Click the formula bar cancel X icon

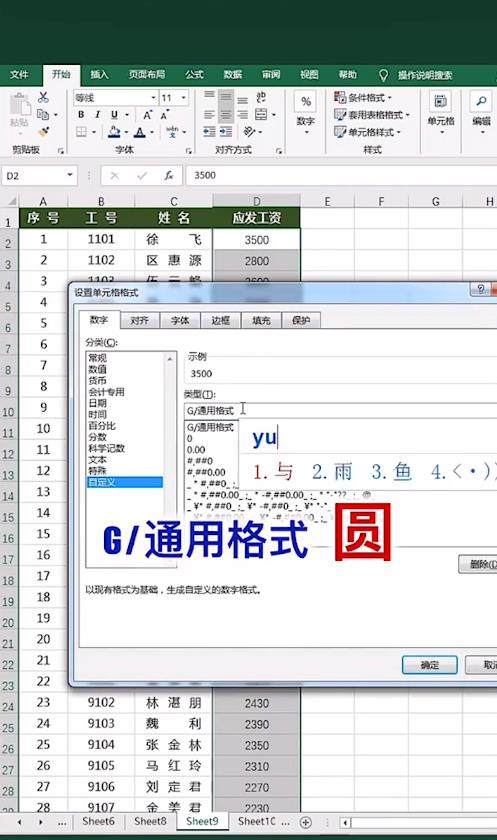click(114, 176)
